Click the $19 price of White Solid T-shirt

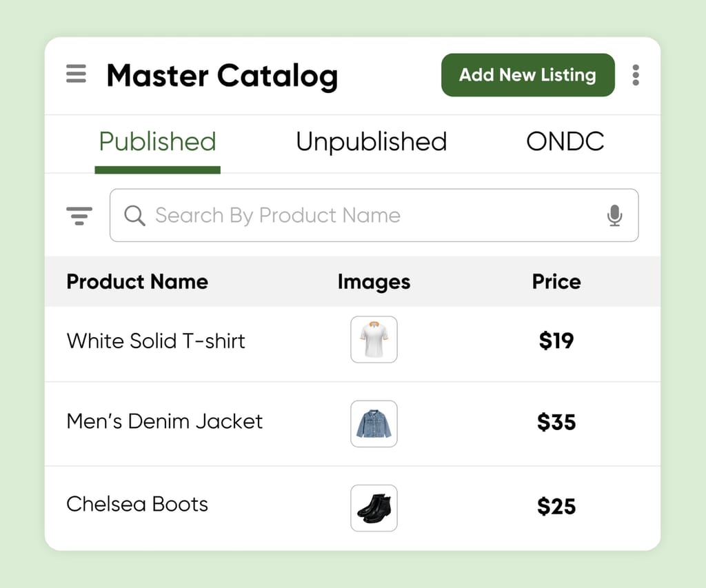pos(556,341)
